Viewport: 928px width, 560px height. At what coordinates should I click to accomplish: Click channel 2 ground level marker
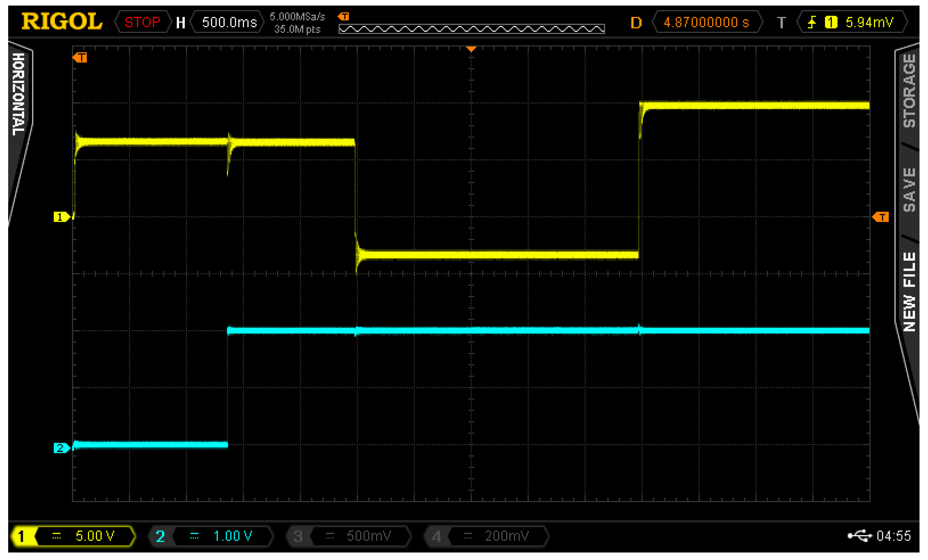pyautogui.click(x=61, y=448)
